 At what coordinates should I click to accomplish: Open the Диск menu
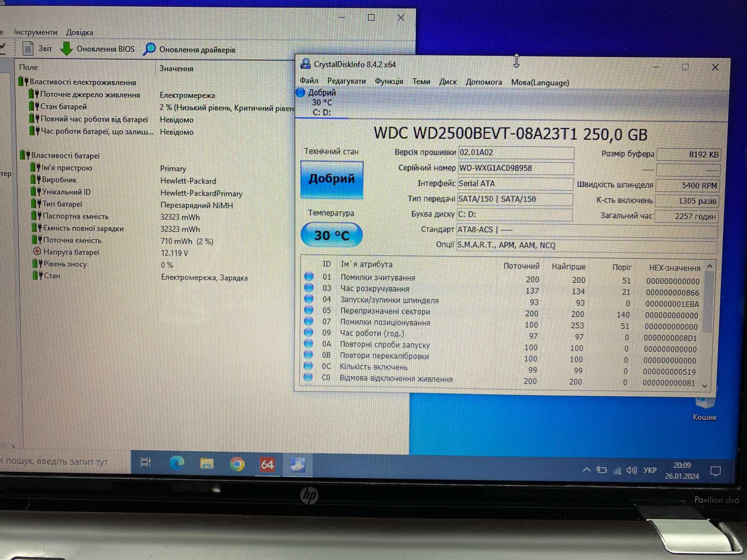pos(448,81)
